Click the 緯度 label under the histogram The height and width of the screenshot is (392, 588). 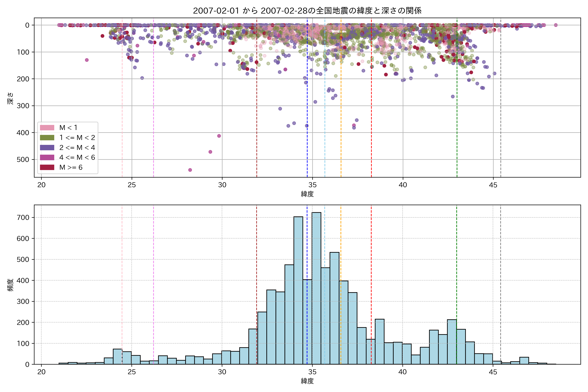coord(307,381)
